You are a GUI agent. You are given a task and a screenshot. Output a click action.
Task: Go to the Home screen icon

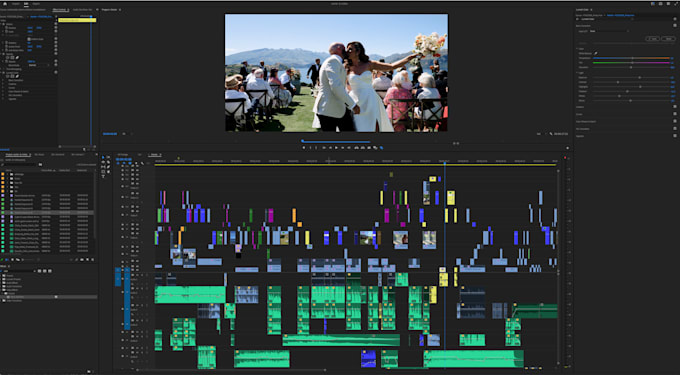tap(5, 3)
